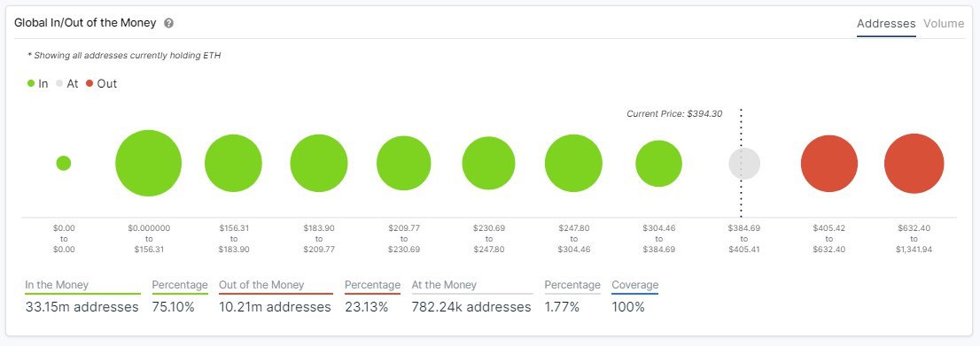Select the small green bubble for $0.00 to $0.00

click(64, 163)
